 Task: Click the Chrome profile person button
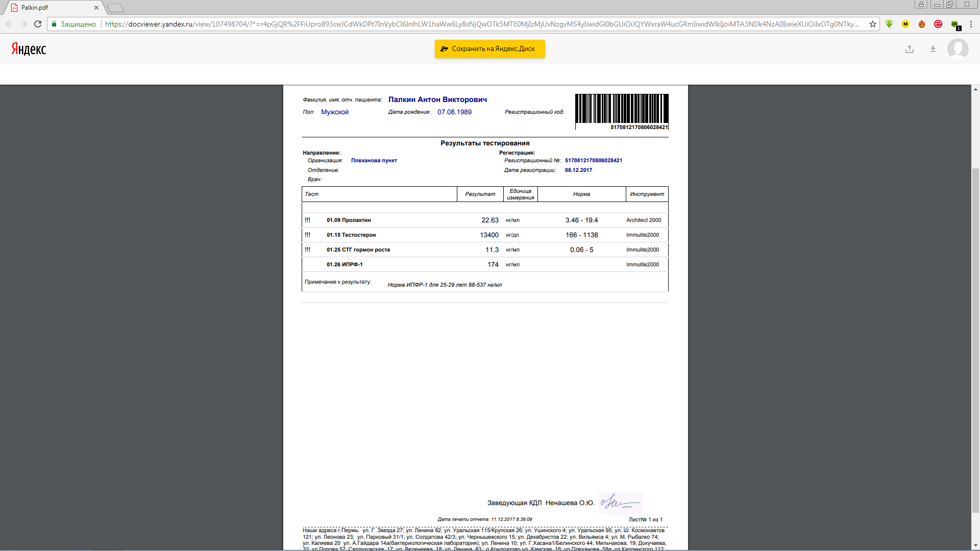(x=921, y=5)
